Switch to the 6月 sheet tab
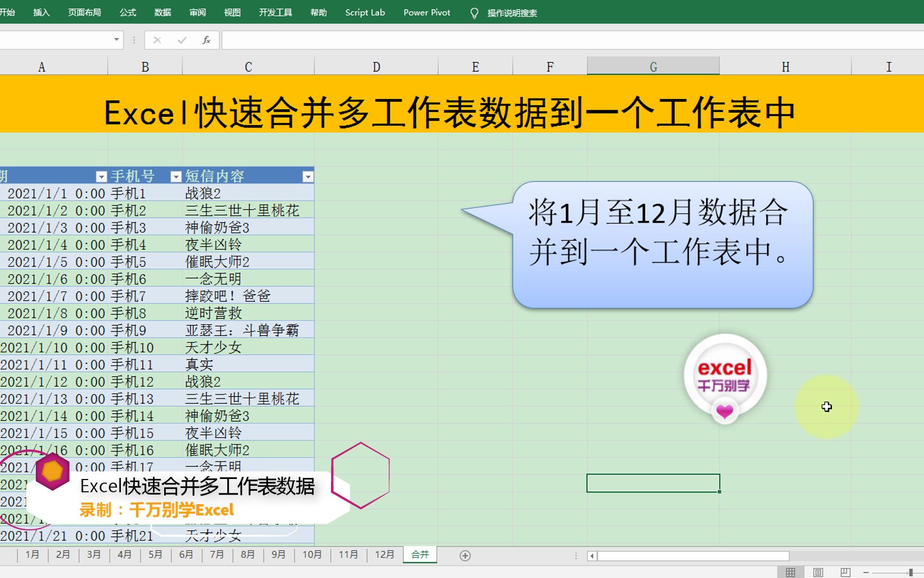924x578 pixels. [x=186, y=554]
